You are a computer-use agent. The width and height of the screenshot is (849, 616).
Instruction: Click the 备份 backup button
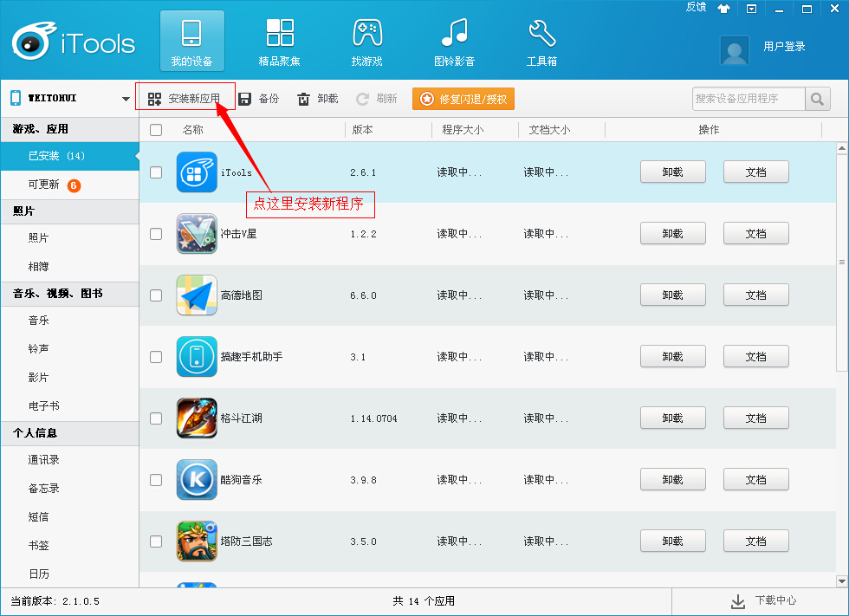[259, 99]
